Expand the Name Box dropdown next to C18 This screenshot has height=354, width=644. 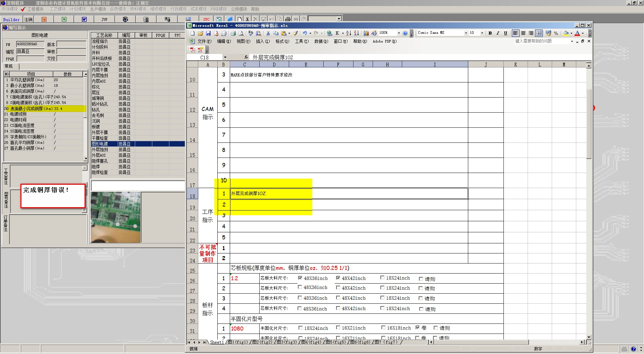[225, 57]
